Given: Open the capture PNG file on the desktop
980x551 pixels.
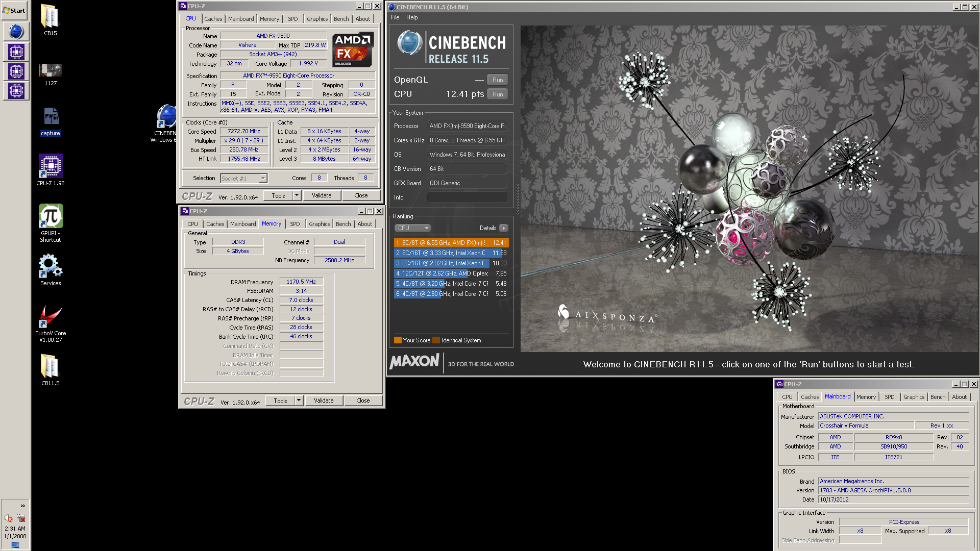Looking at the screenshot, I should coord(51,122).
